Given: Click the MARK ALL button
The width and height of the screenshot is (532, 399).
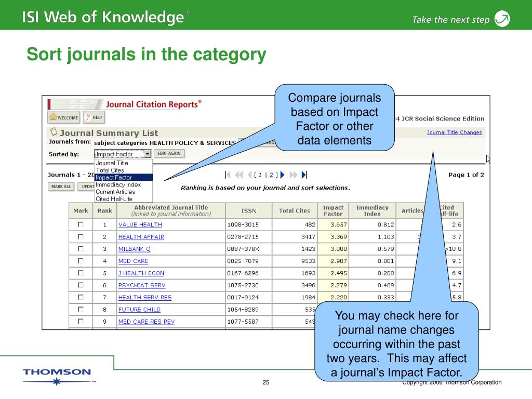Looking at the screenshot, I should pos(61,187).
